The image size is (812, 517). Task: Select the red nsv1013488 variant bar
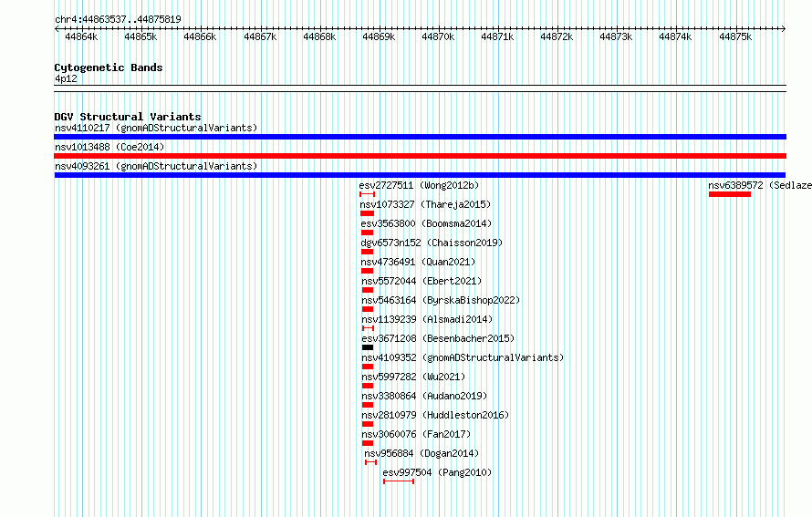click(x=420, y=156)
